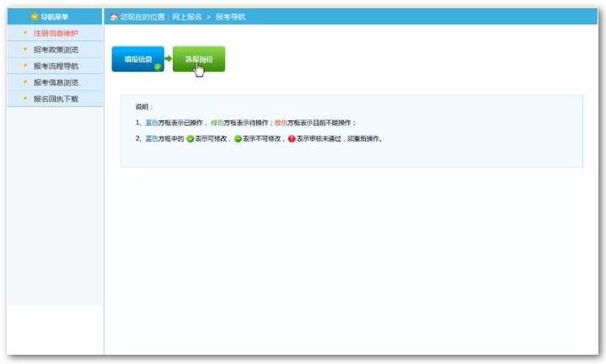The width and height of the screenshot is (606, 364).
Task: Click the 导航菜单 header title
Action: [55, 17]
